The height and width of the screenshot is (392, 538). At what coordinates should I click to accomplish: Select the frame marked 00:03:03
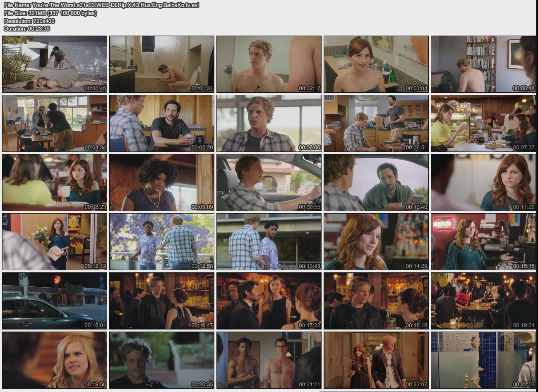pyautogui.click(x=376, y=64)
